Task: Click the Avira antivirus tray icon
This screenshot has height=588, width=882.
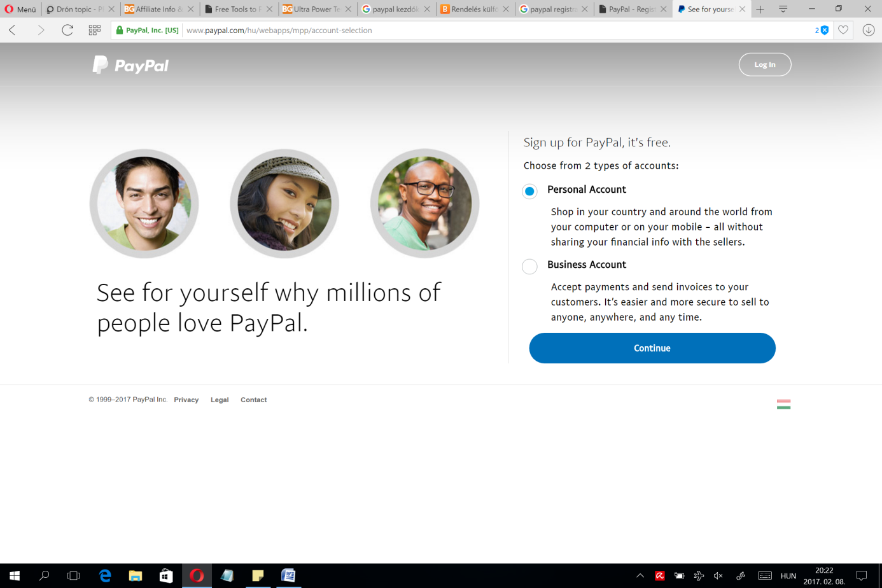Action: [x=660, y=575]
